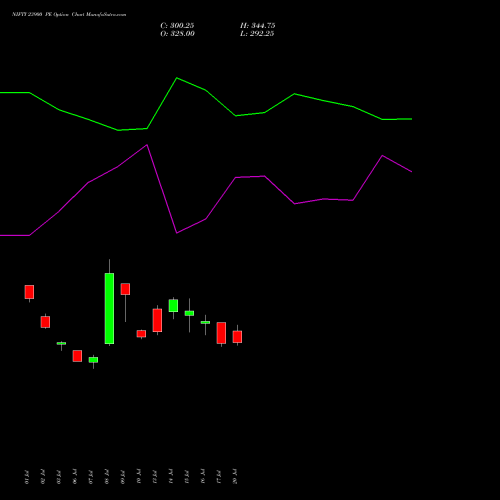Click the green indicator line's highest peak

click(177, 78)
